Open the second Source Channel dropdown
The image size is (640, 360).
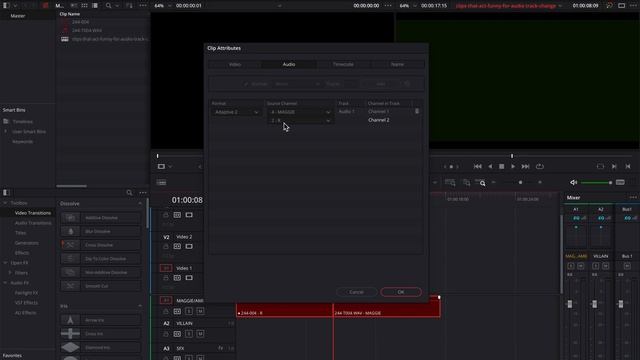[x=300, y=120]
